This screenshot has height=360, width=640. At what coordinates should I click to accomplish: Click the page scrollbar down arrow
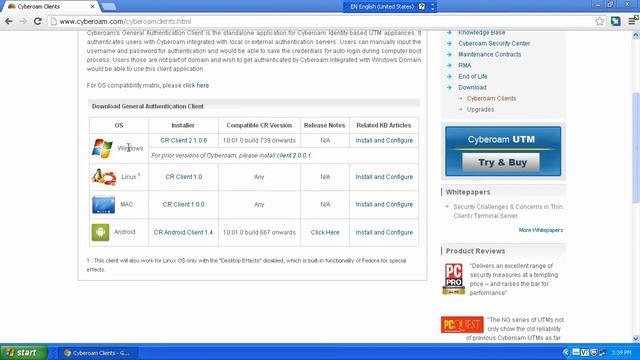tap(636, 338)
